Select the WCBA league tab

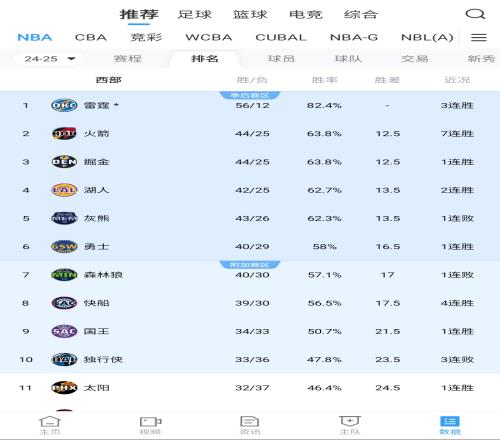pyautogui.click(x=209, y=37)
